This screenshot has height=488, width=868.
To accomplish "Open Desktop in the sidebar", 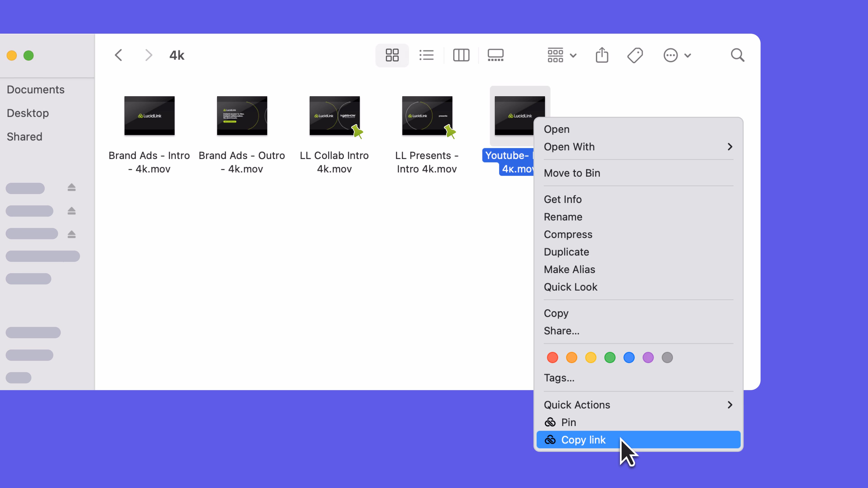I will click(x=28, y=113).
